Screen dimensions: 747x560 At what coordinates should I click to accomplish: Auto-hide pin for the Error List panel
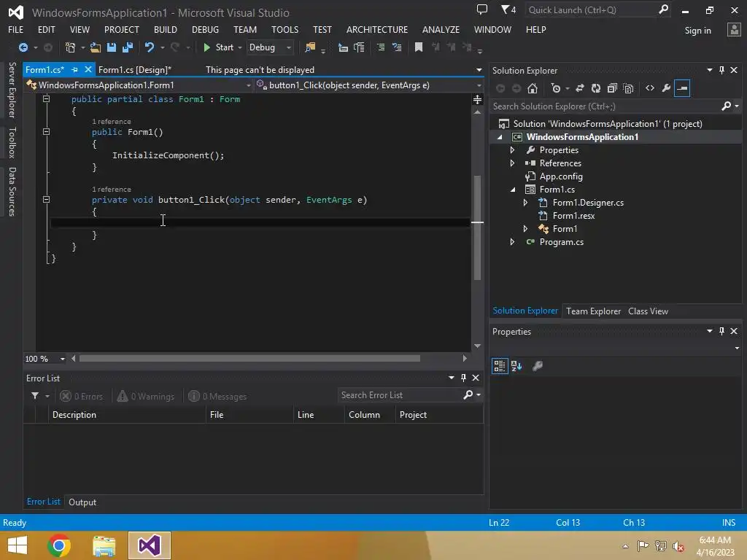(463, 378)
